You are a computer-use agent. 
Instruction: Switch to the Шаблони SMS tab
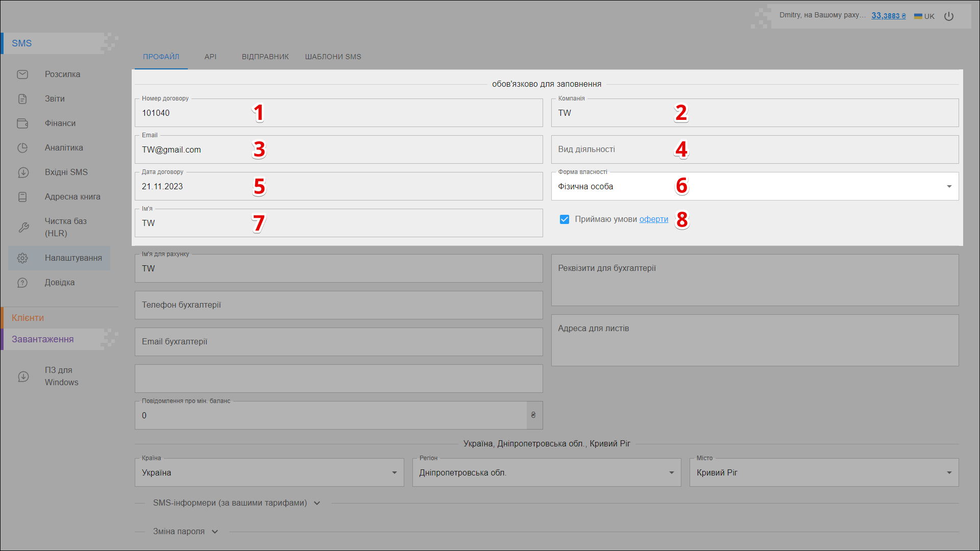333,57
